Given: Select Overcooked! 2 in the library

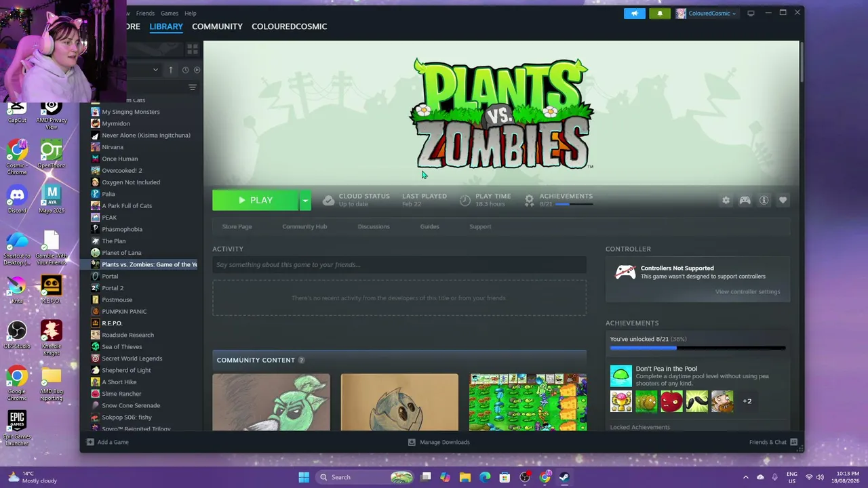Looking at the screenshot, I should tap(122, 171).
